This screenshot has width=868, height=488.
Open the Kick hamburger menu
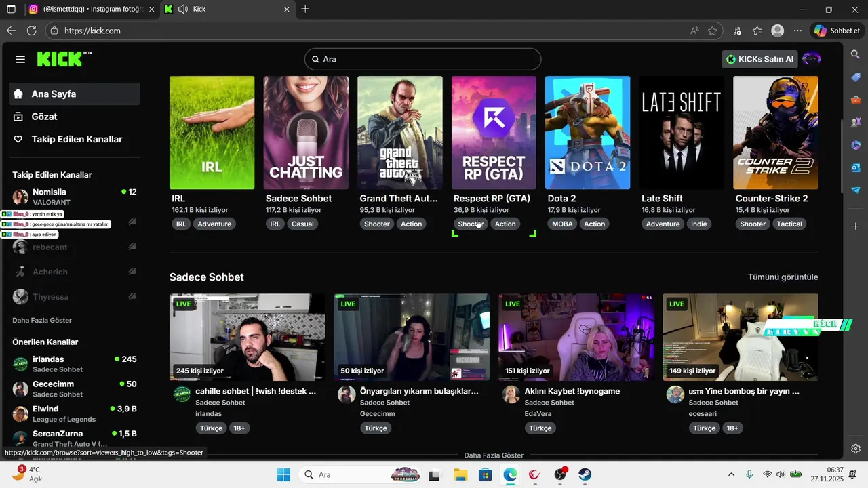20,60
